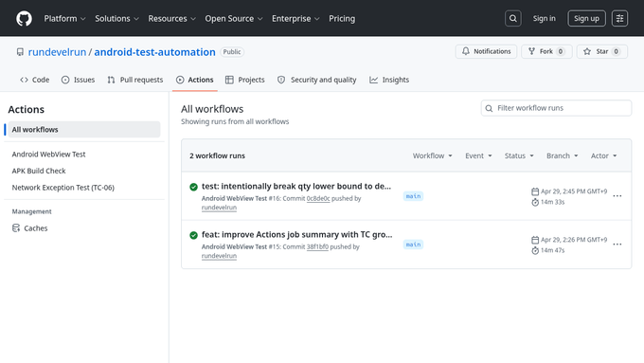Open three-dot menu for run #15
Screen dimensions: 644x363
(617, 245)
